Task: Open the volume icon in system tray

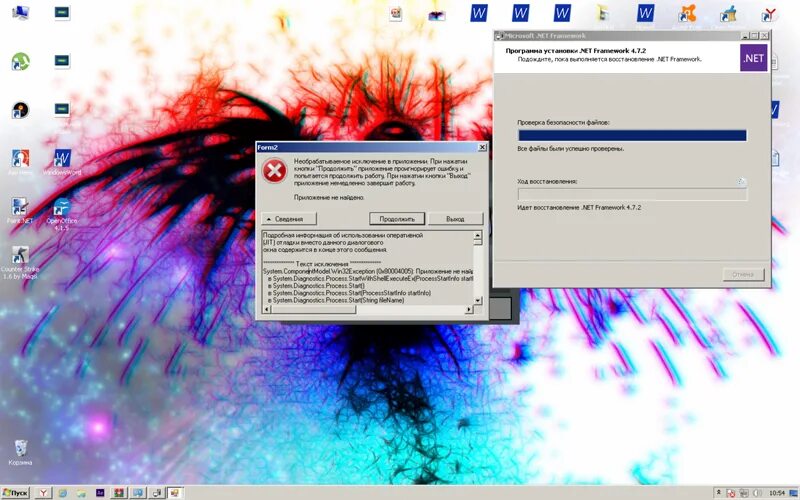Action: pyautogui.click(x=758, y=493)
